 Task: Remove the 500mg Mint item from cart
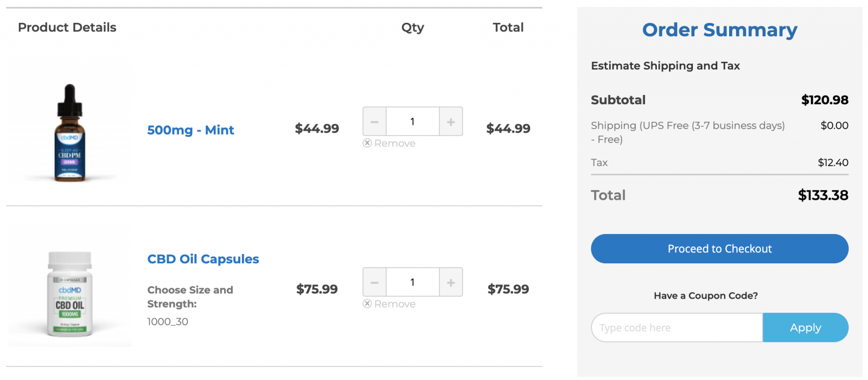click(390, 143)
